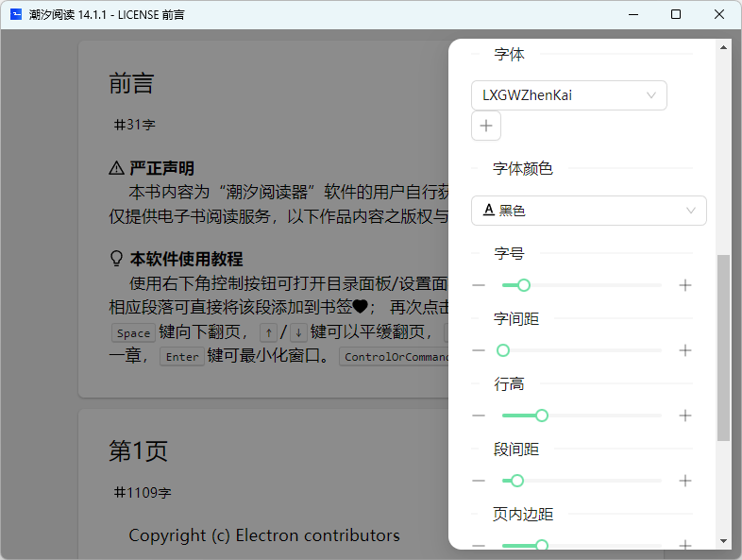Click the 段间距 slider handle
The width and height of the screenshot is (742, 560).
tap(517, 481)
